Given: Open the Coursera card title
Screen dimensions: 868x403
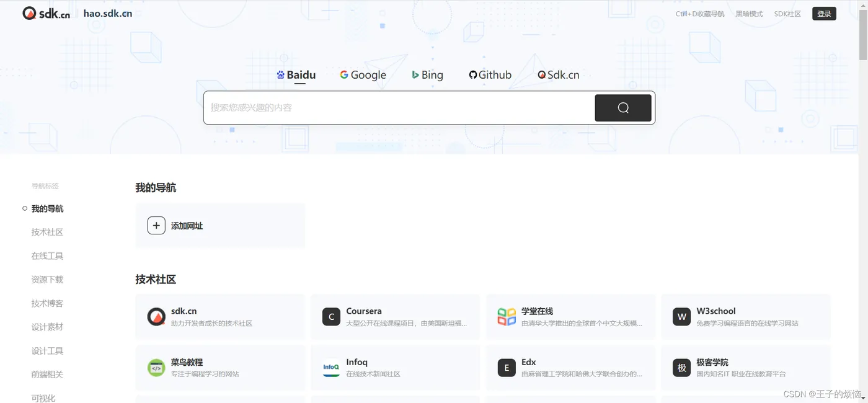Looking at the screenshot, I should point(364,311).
